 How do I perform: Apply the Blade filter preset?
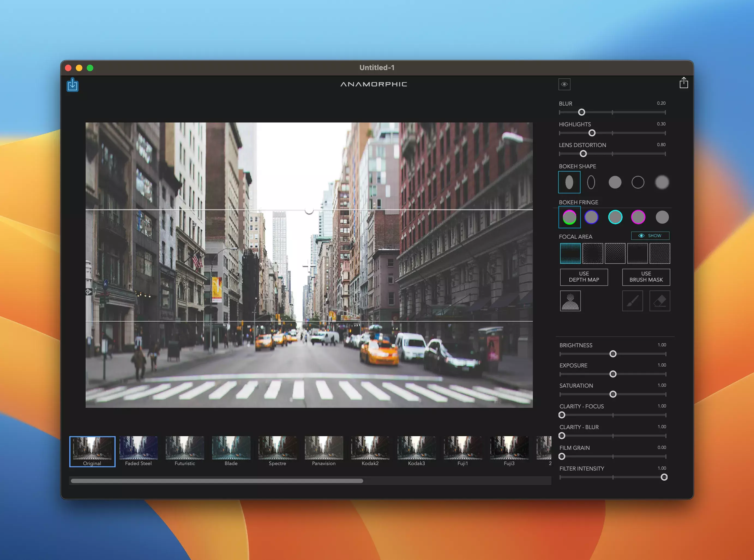coord(231,451)
